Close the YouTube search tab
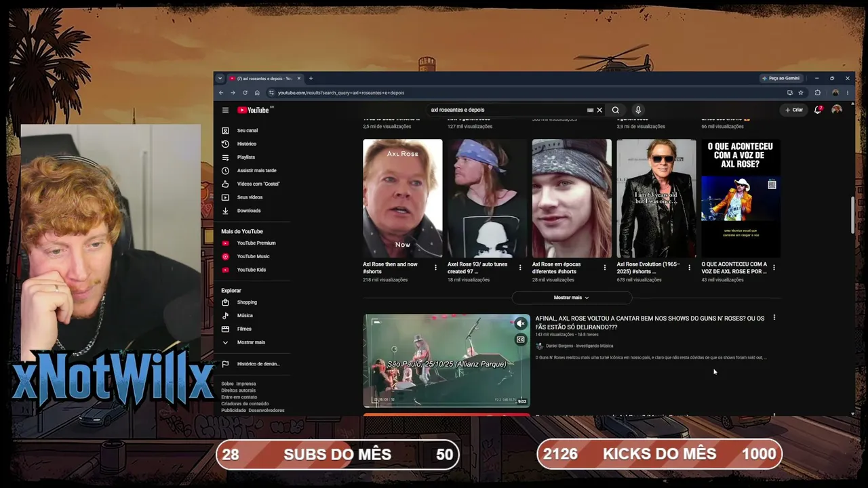 pyautogui.click(x=298, y=79)
